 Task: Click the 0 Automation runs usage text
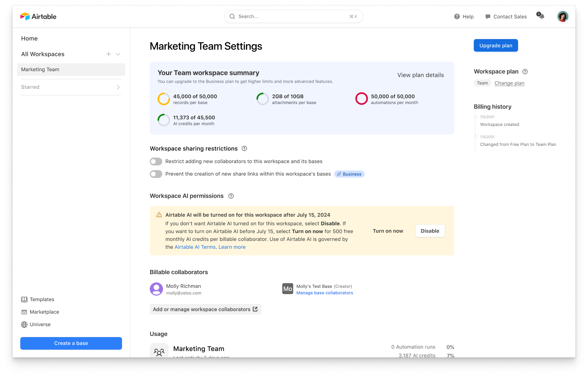point(413,347)
